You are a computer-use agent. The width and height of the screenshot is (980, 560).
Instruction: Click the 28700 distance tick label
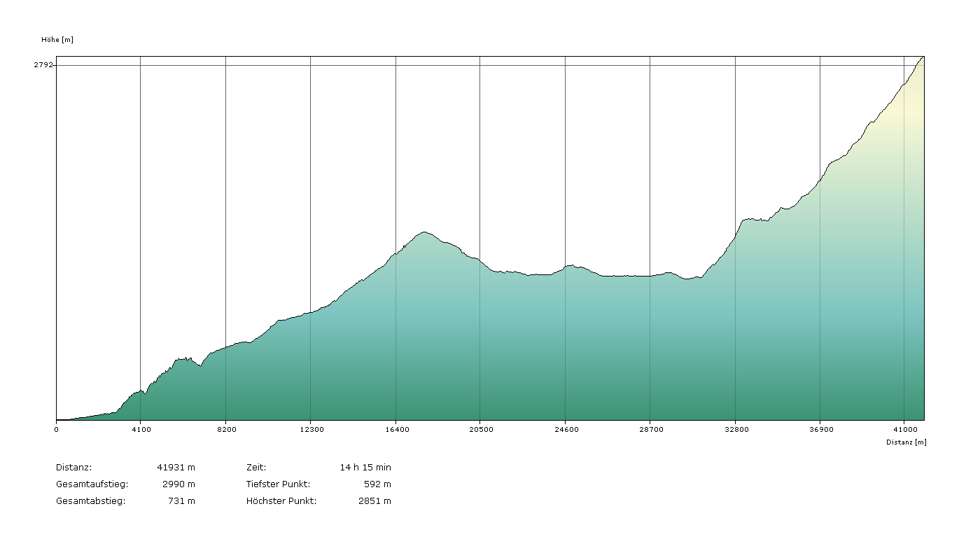point(650,430)
